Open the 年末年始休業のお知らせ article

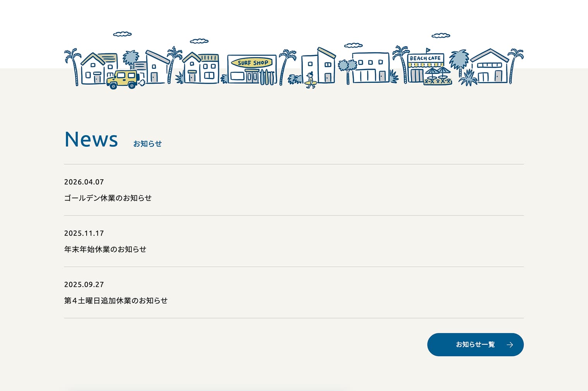pyautogui.click(x=105, y=249)
